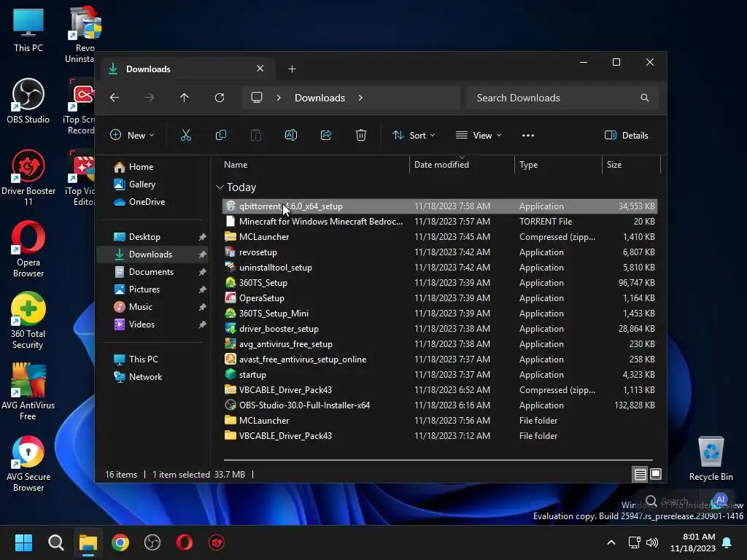This screenshot has width=747, height=560.
Task: Click the Copy icon in the toolbar
Action: [220, 135]
